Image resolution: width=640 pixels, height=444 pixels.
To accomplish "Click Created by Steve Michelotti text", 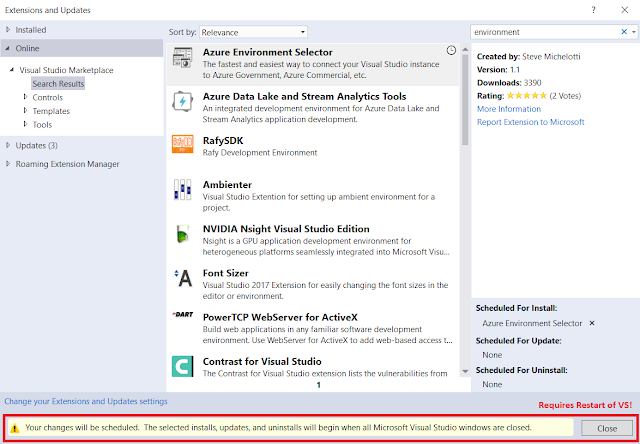I will tap(529, 57).
